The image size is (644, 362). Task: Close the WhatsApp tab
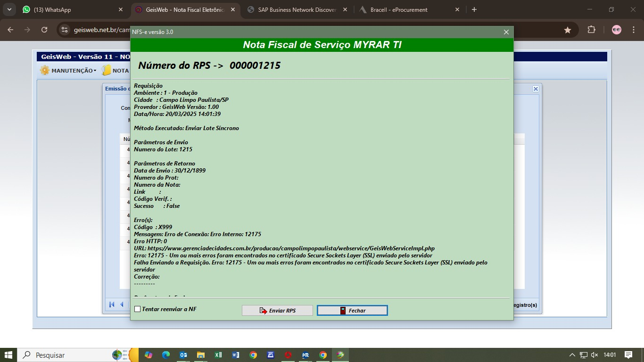pyautogui.click(x=121, y=9)
